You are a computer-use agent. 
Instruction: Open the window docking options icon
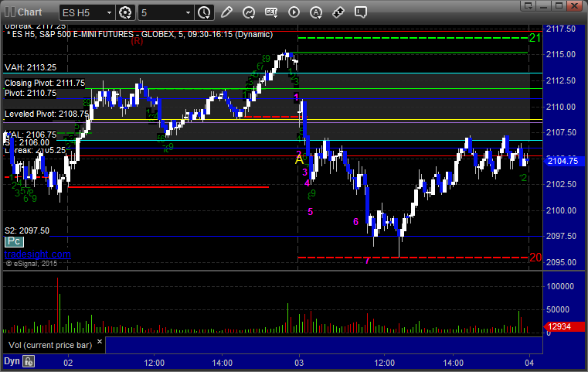coord(529,5)
